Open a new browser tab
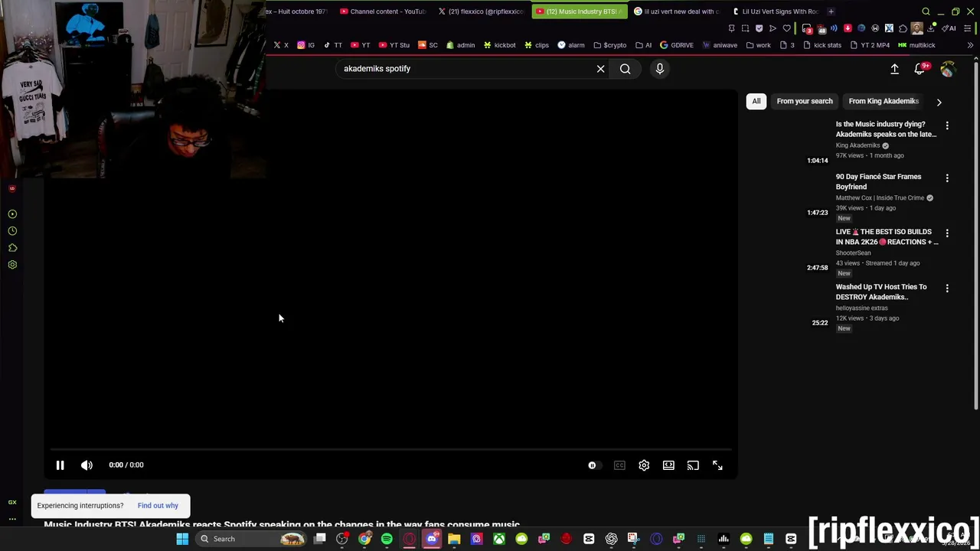This screenshot has width=980, height=551. 831,11
